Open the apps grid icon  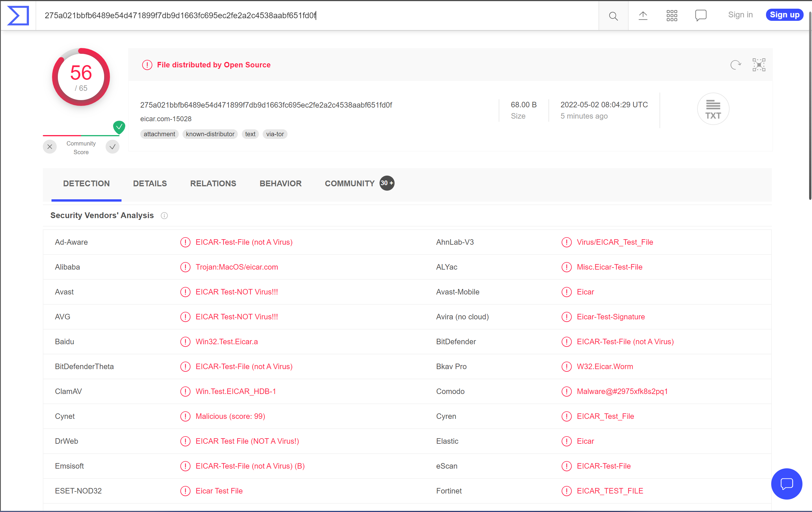[671, 16]
